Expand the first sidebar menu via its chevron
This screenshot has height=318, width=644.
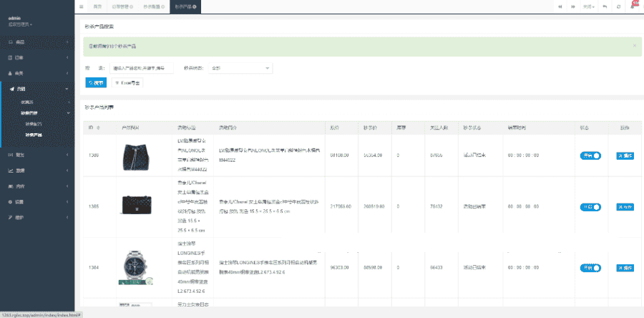click(67, 42)
